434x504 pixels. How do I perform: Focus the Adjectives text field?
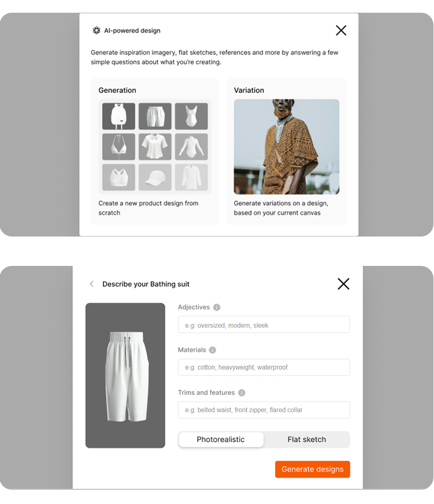coord(264,325)
